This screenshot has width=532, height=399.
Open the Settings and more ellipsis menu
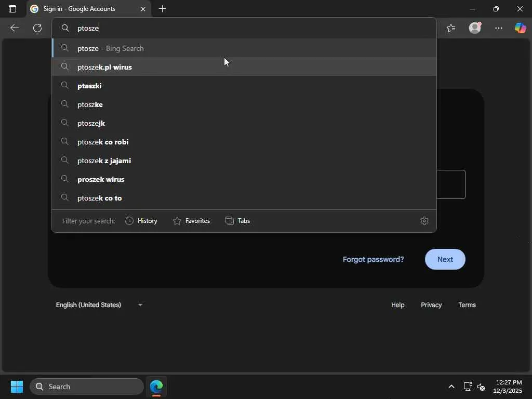pyautogui.click(x=498, y=28)
